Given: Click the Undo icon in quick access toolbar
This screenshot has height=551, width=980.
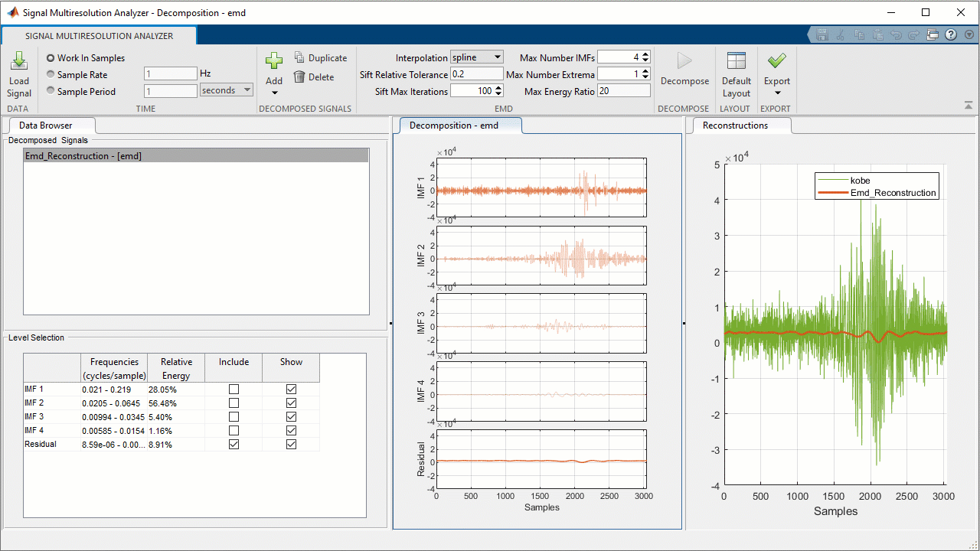Looking at the screenshot, I should point(897,34).
